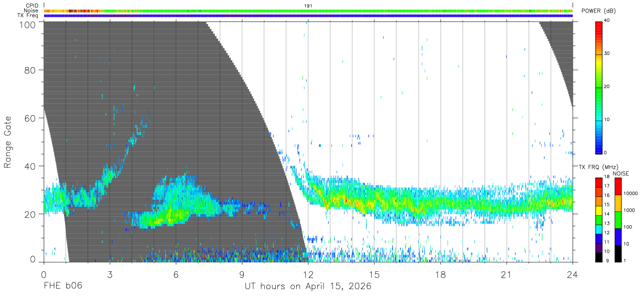Click the 'FHE b06' radar beam label
This screenshot has height=297, width=644.
(62, 286)
